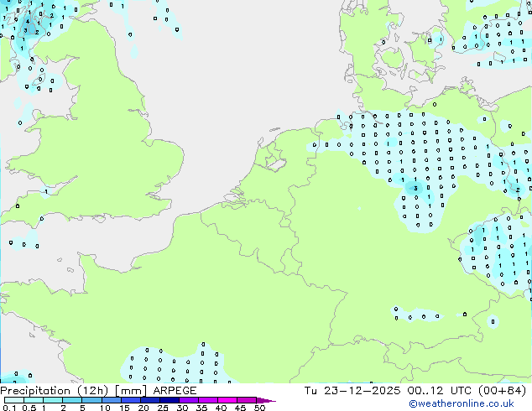Click the '30' legend scale number

183,408
